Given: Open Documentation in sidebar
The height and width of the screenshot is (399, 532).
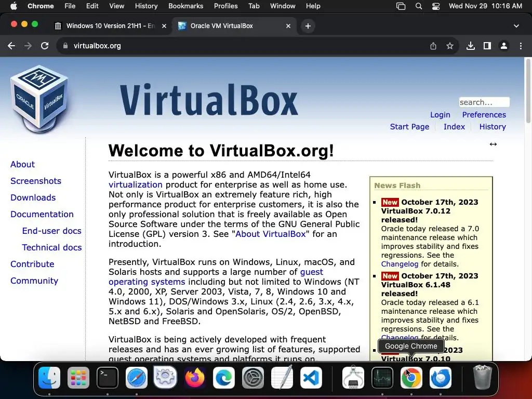Looking at the screenshot, I should click(42, 214).
